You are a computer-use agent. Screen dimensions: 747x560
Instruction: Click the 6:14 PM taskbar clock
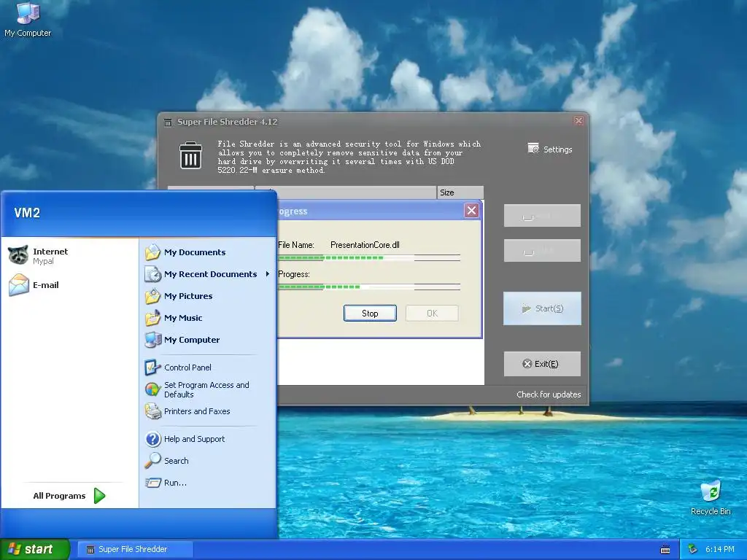click(x=719, y=549)
